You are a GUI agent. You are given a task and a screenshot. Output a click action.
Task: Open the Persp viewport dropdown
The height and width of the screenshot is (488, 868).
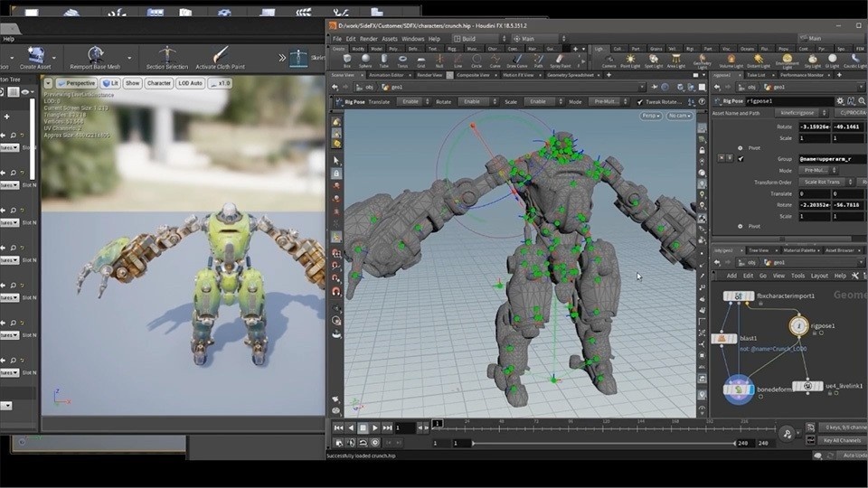click(650, 116)
